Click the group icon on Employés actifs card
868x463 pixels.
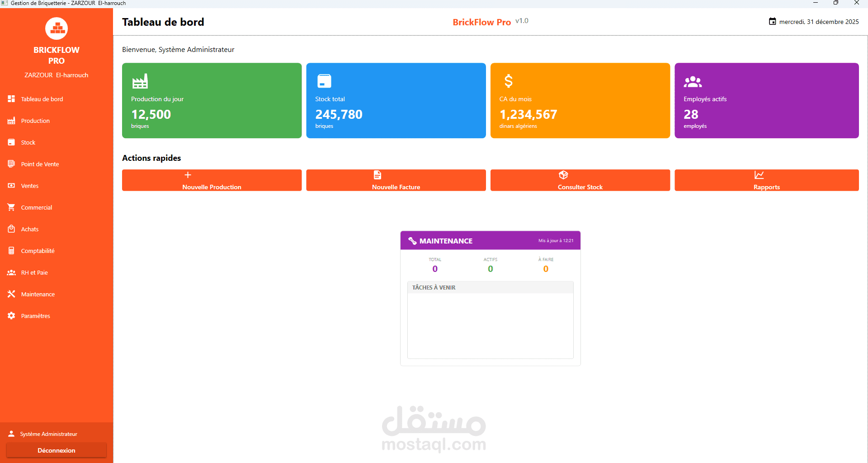pyautogui.click(x=693, y=82)
